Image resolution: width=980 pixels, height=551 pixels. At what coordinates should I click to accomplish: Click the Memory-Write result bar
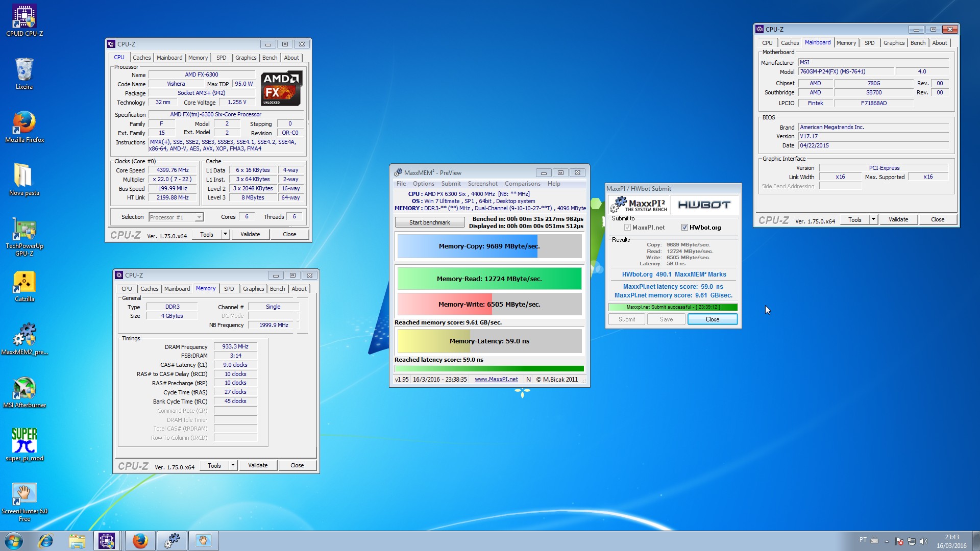tap(489, 304)
